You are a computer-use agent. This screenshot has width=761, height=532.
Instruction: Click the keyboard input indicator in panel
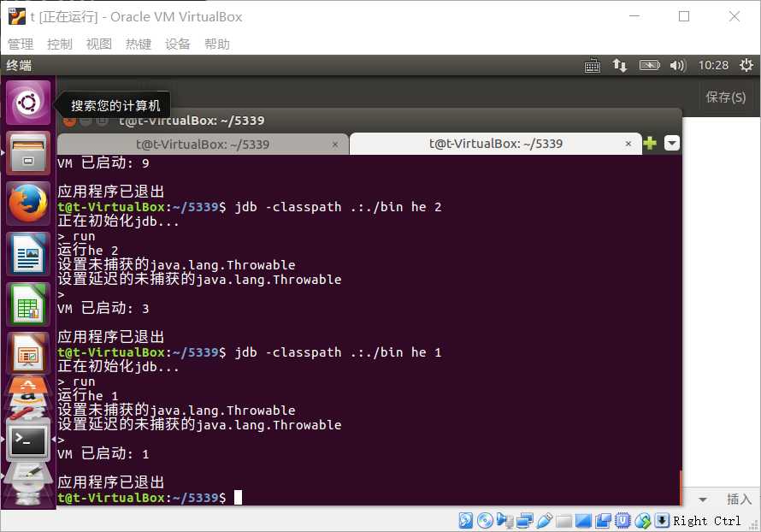pyautogui.click(x=592, y=65)
